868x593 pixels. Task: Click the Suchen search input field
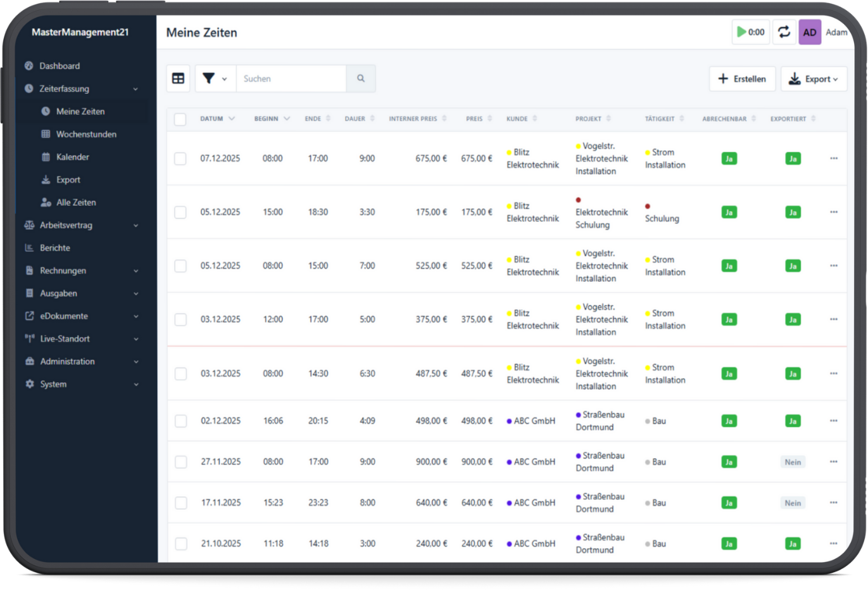tap(291, 79)
